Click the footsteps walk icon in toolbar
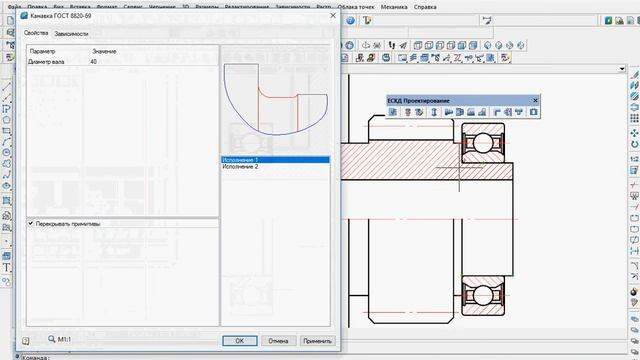The image size is (640, 360). click(392, 45)
